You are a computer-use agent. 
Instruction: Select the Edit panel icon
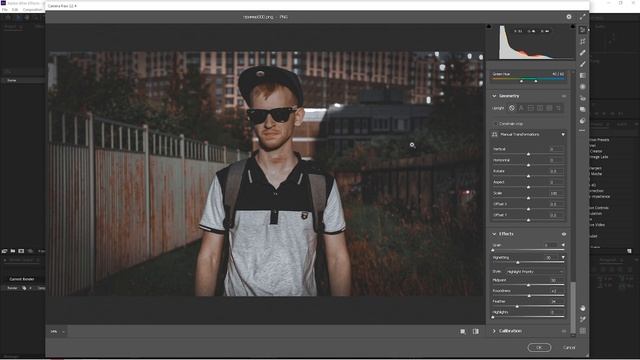tap(582, 30)
